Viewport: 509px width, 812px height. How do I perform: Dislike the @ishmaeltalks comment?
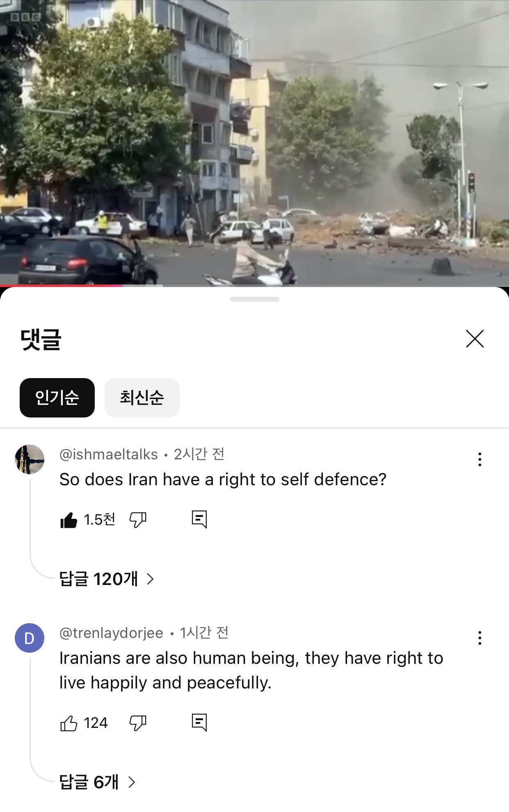pos(138,520)
